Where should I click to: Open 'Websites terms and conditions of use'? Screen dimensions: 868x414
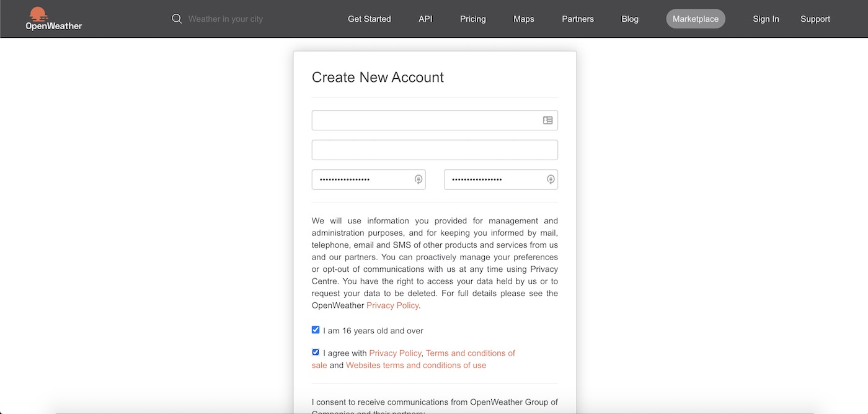click(415, 365)
